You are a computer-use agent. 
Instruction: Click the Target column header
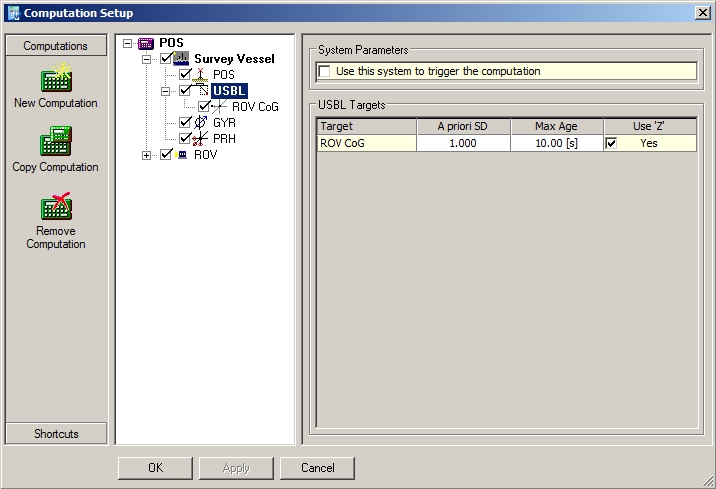coord(367,126)
